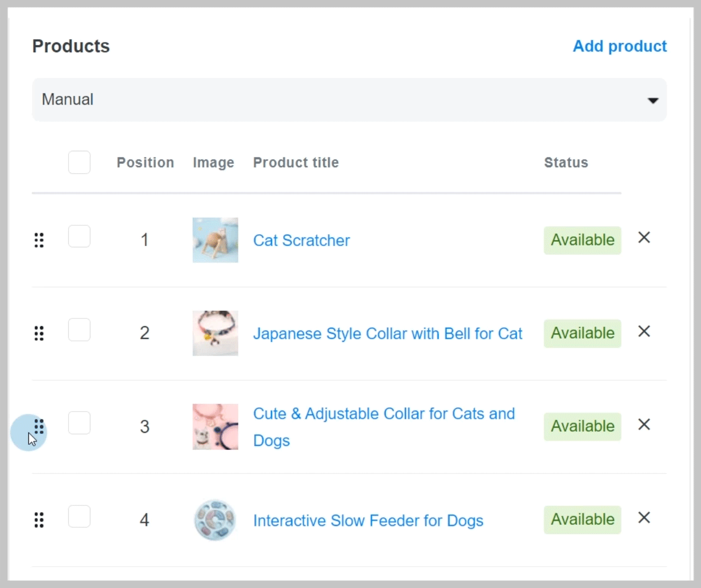Open the Manual sort order dropdown
Image resolution: width=701 pixels, height=588 pixels.
tap(349, 100)
